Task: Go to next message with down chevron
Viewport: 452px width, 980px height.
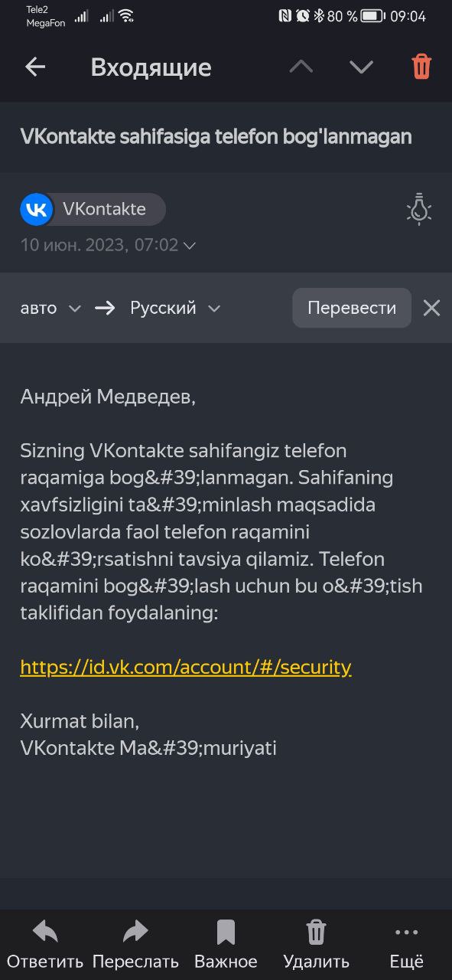Action: (361, 67)
